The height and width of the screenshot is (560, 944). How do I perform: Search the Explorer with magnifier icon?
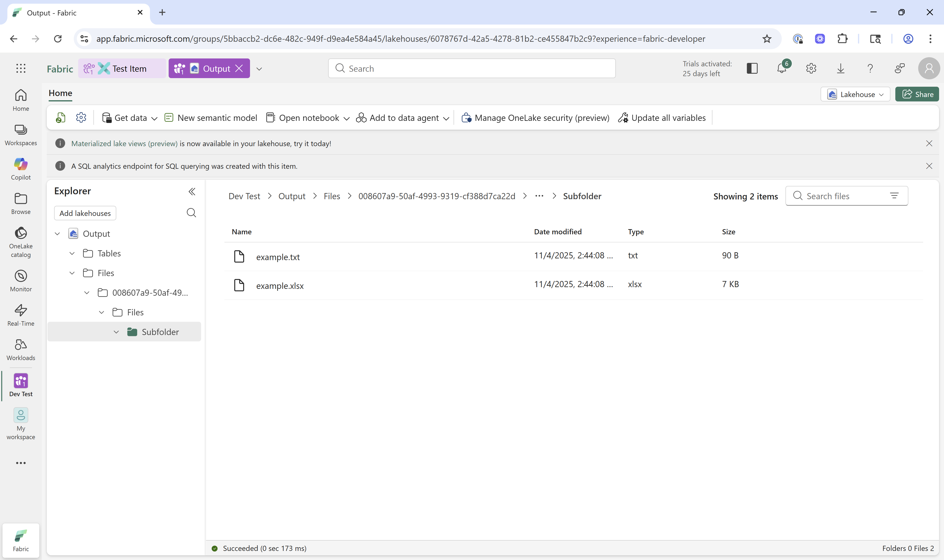tap(192, 213)
